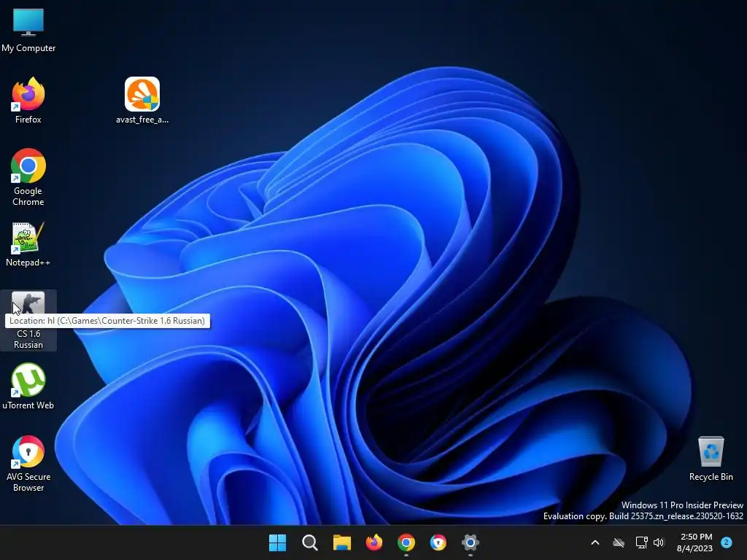The height and width of the screenshot is (560, 747).
Task: Switch to Chrome in the taskbar
Action: [x=406, y=542]
